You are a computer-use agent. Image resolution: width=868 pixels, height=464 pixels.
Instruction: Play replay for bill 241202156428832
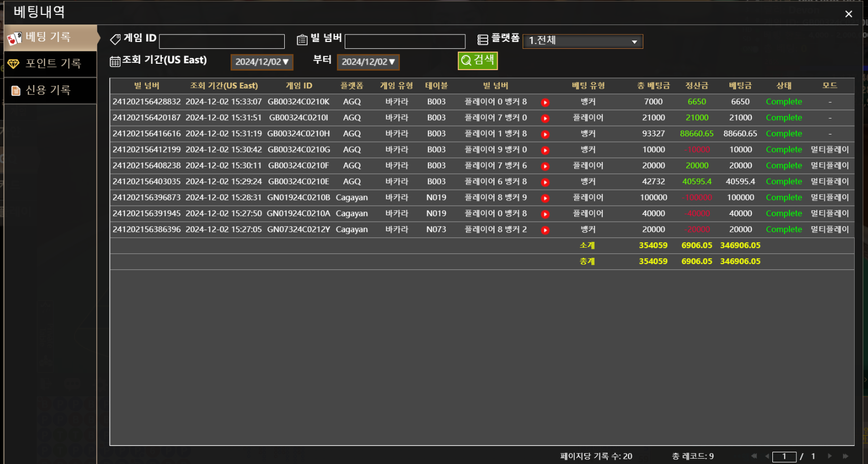coord(545,103)
